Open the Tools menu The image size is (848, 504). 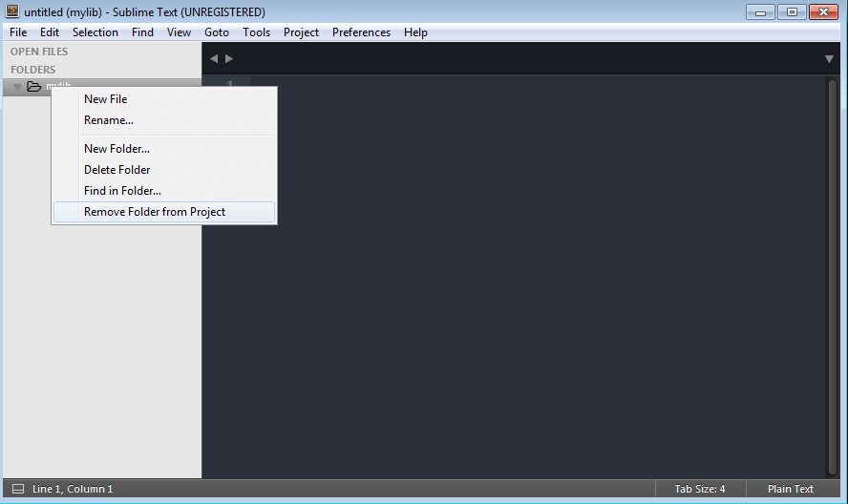coord(256,32)
